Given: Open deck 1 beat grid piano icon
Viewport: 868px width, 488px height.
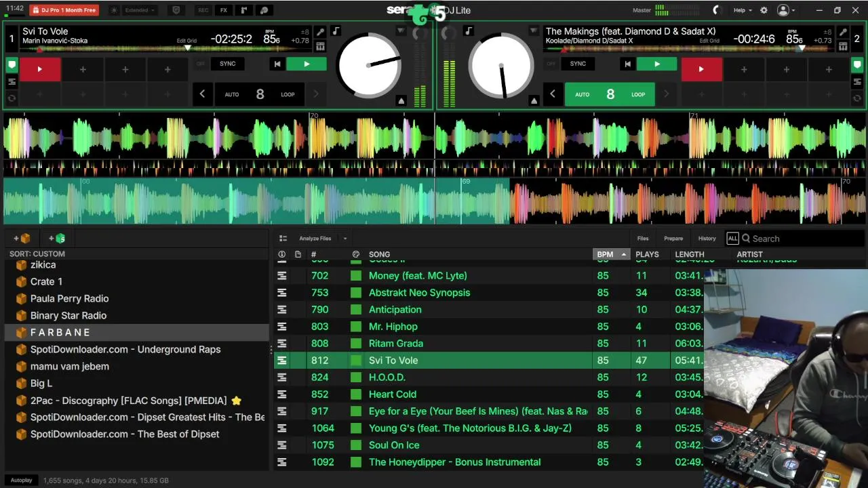Looking at the screenshot, I should pos(320,46).
